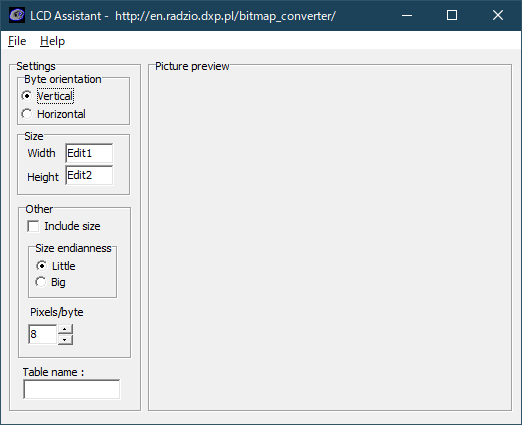Click the Table name text box

click(71, 389)
